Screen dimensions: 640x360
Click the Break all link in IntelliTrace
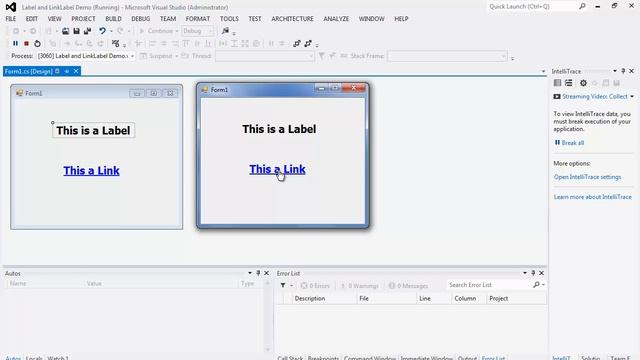tap(573, 143)
